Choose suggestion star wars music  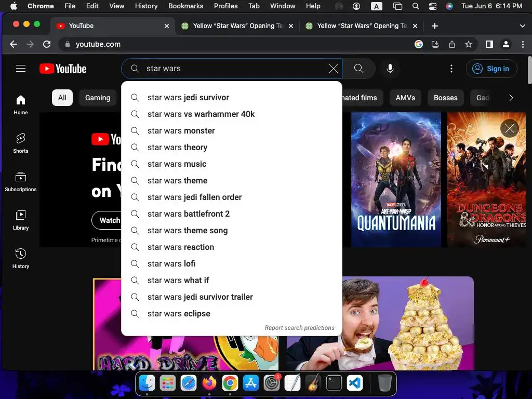231,164
